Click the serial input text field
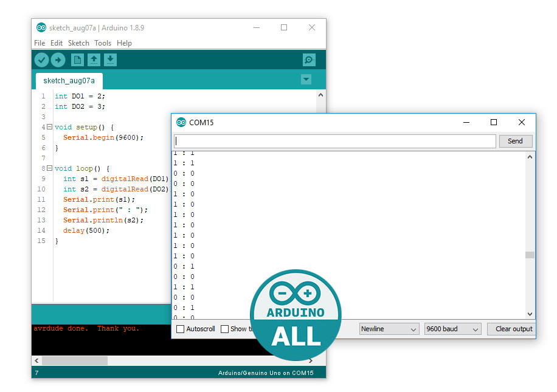 (x=334, y=141)
